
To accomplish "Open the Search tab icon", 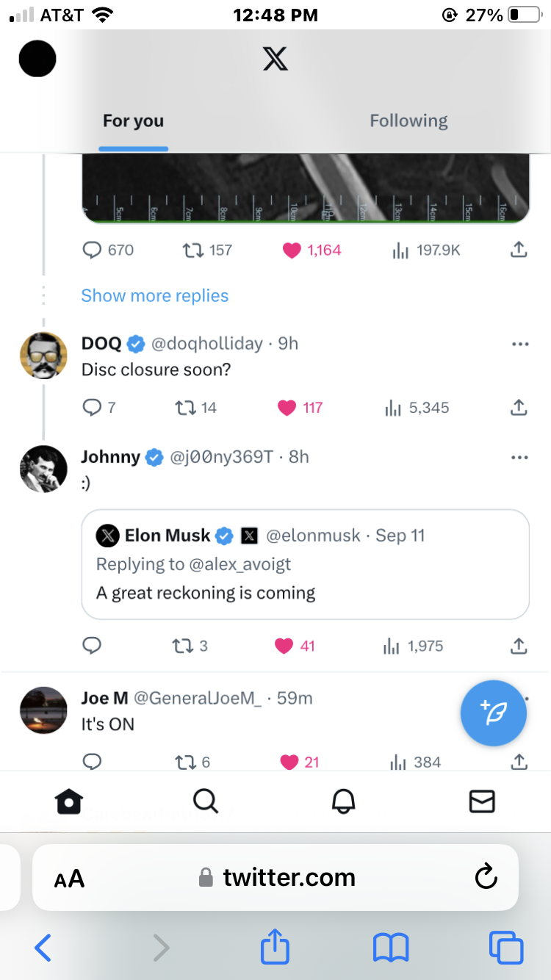I will [206, 801].
